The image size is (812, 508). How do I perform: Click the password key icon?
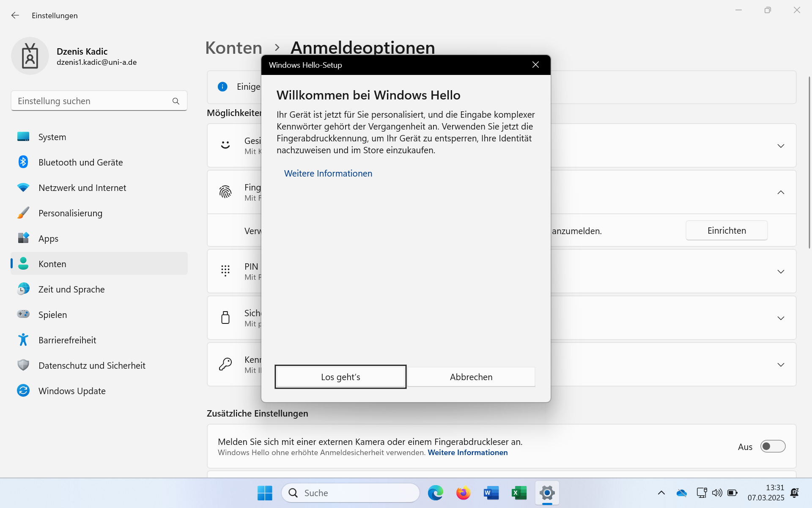click(x=225, y=364)
